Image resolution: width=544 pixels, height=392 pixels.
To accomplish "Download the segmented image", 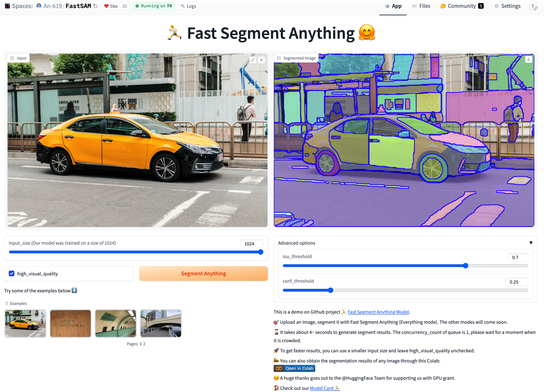I will tap(528, 59).
